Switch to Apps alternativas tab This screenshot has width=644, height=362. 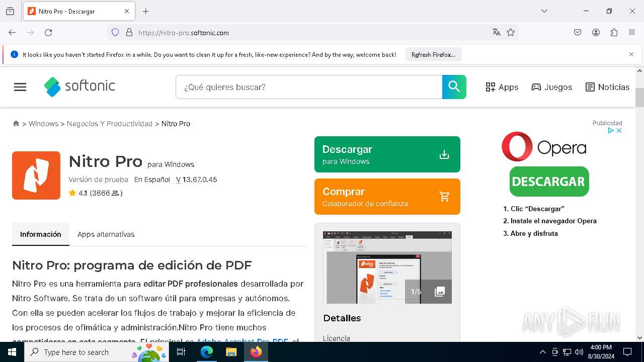[x=106, y=234]
